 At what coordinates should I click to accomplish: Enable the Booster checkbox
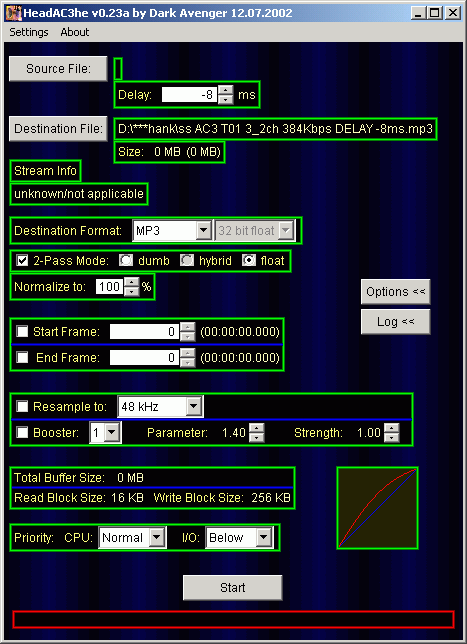(x=22, y=432)
